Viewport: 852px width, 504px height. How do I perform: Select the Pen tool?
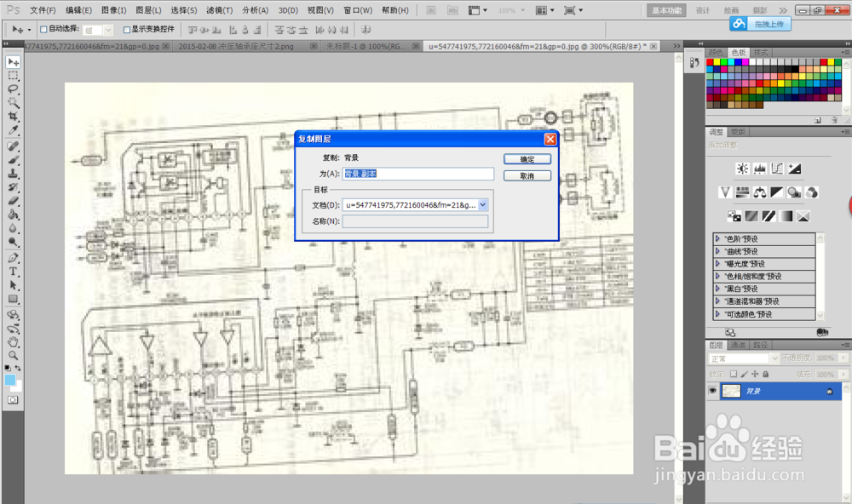tap(13, 258)
